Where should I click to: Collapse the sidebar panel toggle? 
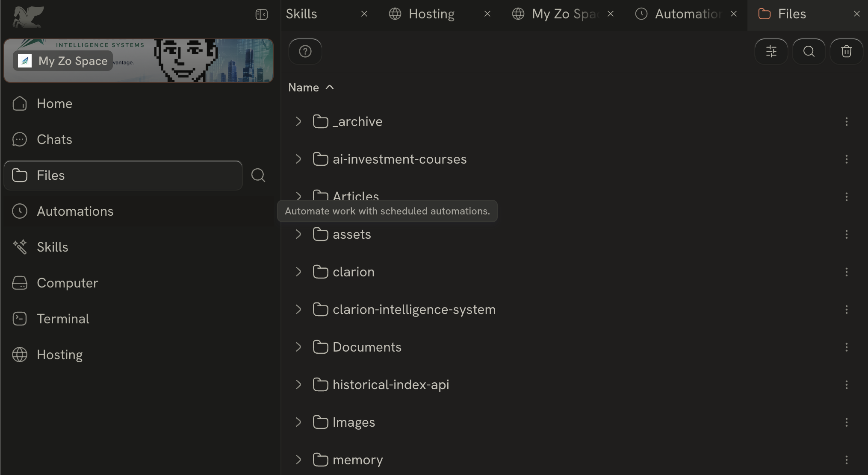click(262, 15)
